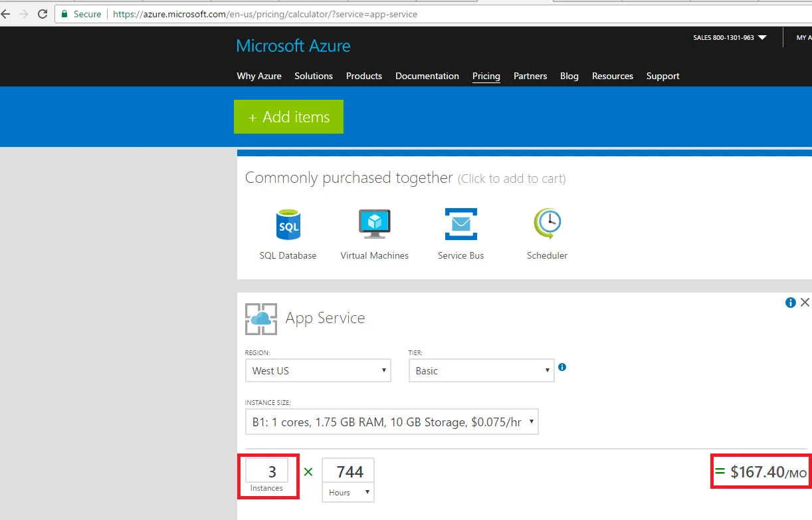Click the address bar URL
Viewport: 812px width, 520px height.
pyautogui.click(x=265, y=14)
